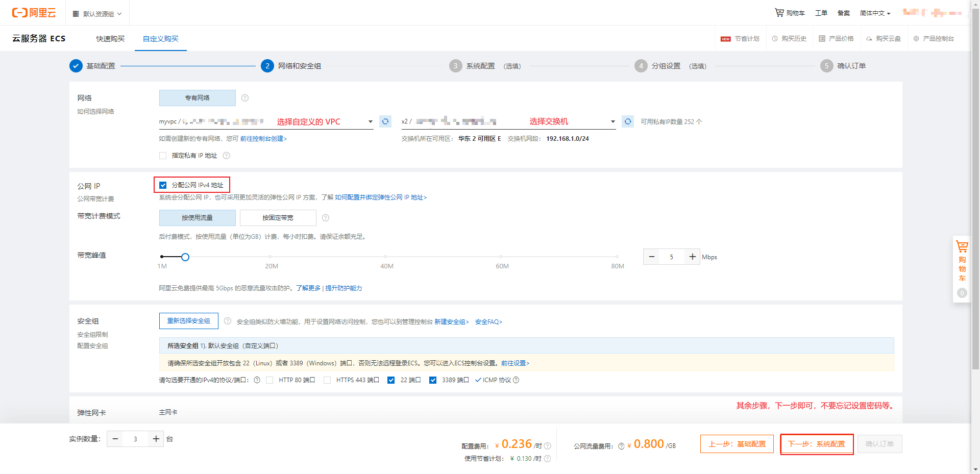Go to step 1 basic configuration
The width and height of the screenshot is (980, 474).
click(x=92, y=66)
